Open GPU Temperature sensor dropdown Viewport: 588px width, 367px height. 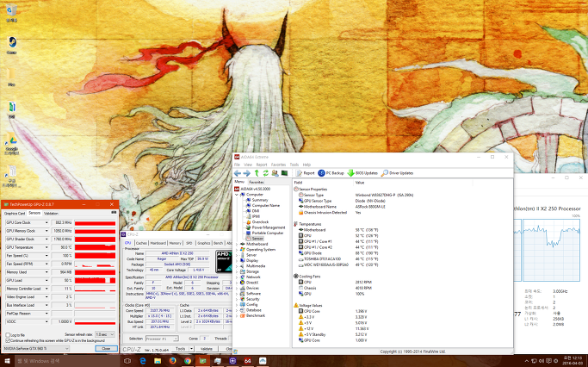click(x=46, y=247)
